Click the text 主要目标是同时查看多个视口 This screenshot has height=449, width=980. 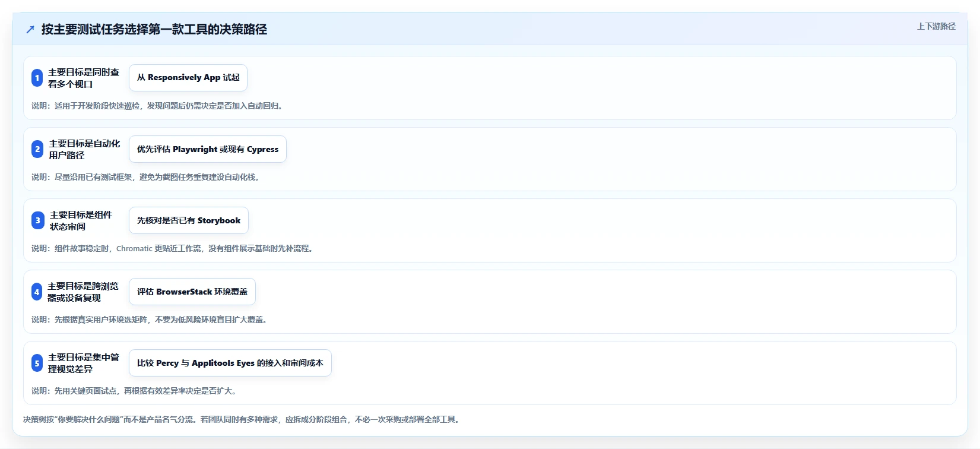(x=84, y=78)
